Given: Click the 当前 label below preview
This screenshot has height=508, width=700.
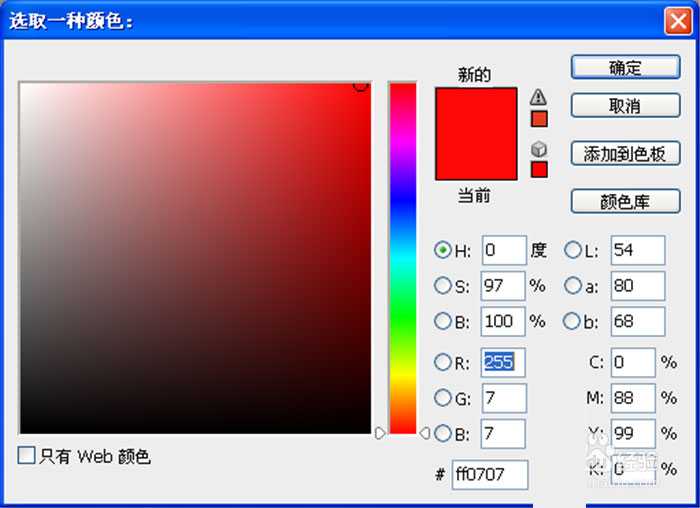Looking at the screenshot, I should point(475,196).
